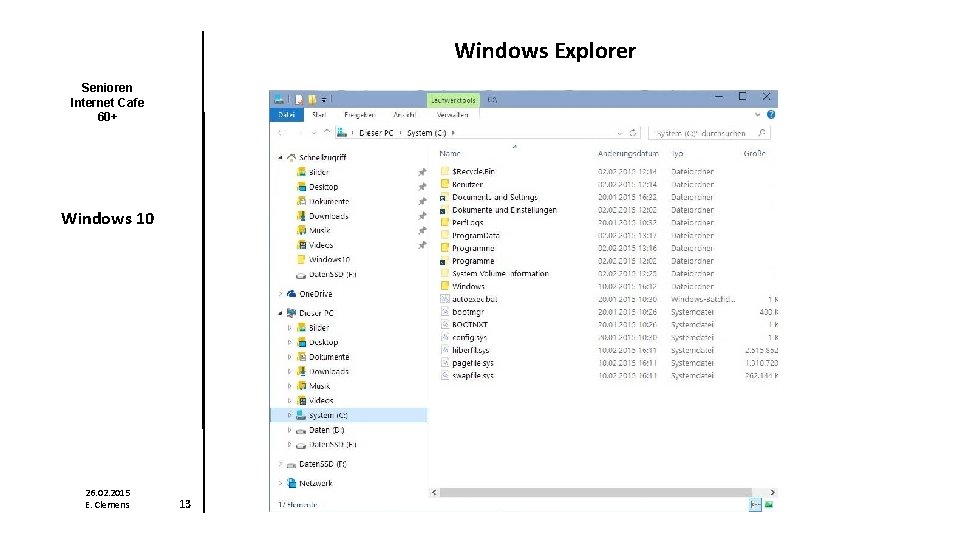The width and height of the screenshot is (960, 540).
Task: Click the scroll right arrow of file list
Action: click(x=772, y=492)
